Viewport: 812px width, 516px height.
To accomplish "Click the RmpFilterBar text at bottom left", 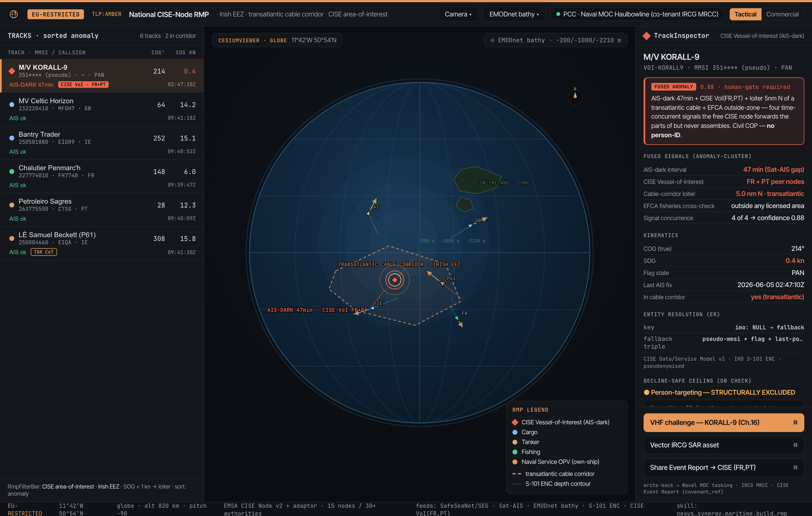I will click(97, 490).
